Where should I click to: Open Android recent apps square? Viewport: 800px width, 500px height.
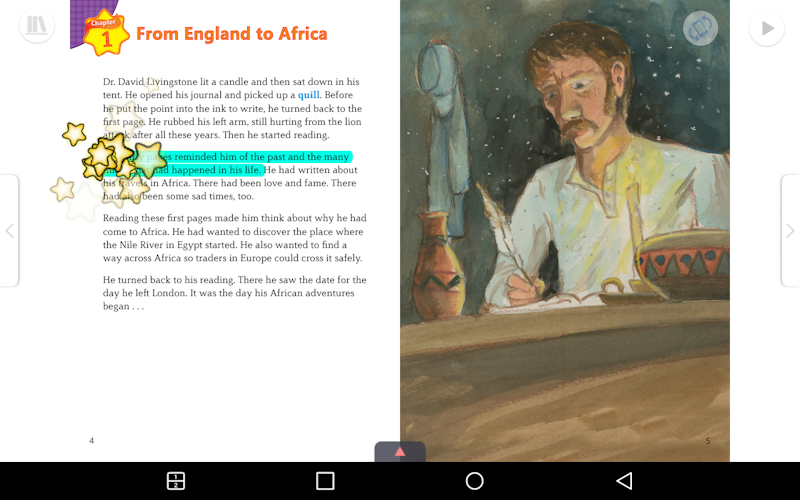325,481
